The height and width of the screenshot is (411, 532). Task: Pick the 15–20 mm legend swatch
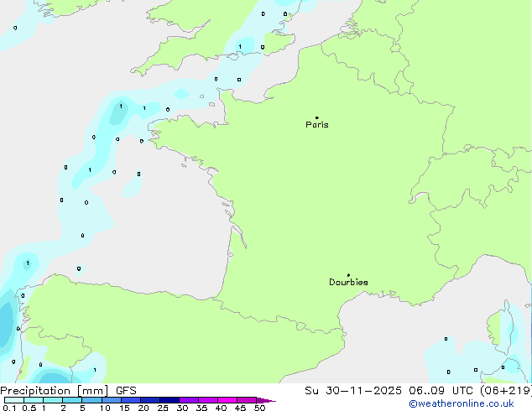tap(130, 400)
